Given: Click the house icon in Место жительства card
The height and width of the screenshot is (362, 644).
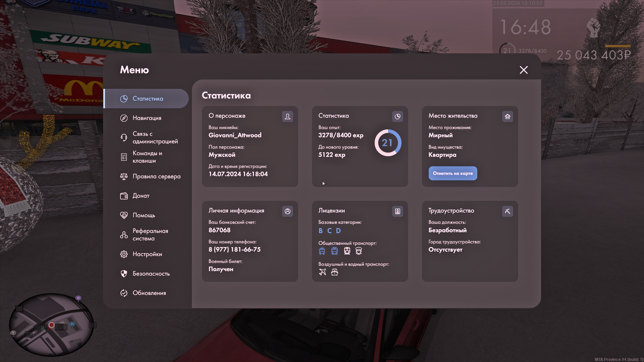Looking at the screenshot, I should click(507, 116).
